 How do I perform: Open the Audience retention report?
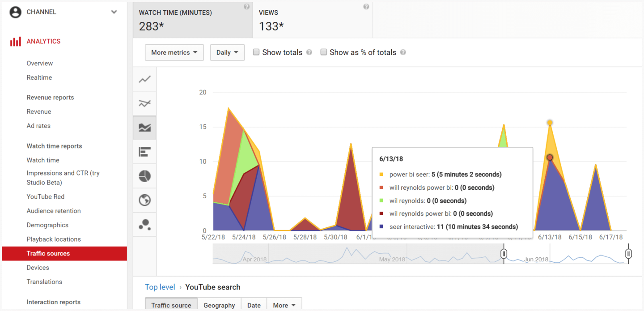(54, 210)
